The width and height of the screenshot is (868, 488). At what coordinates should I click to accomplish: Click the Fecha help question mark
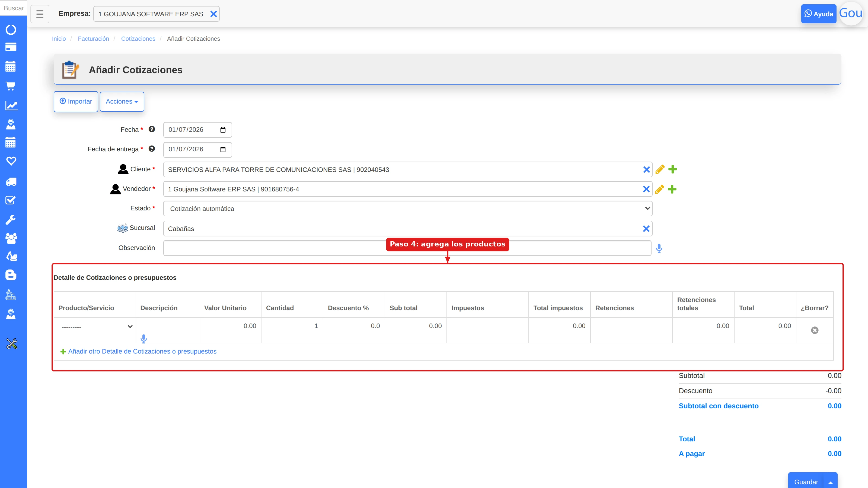pyautogui.click(x=152, y=129)
